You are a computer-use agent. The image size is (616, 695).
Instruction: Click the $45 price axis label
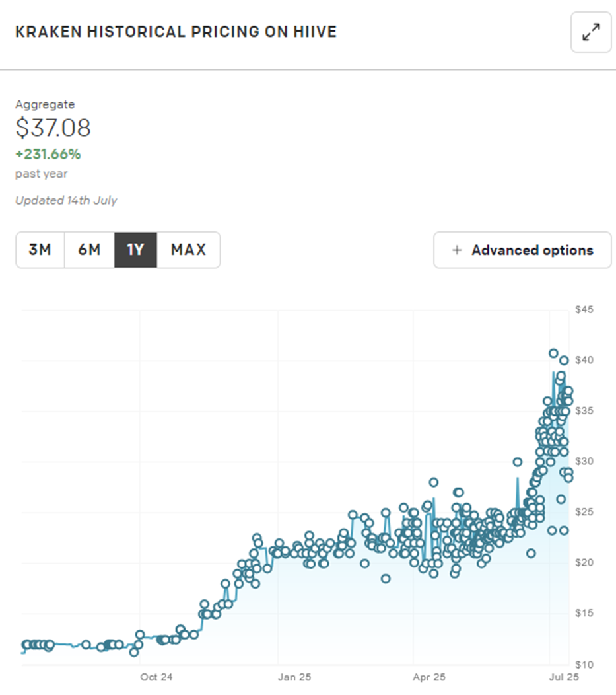pos(584,309)
